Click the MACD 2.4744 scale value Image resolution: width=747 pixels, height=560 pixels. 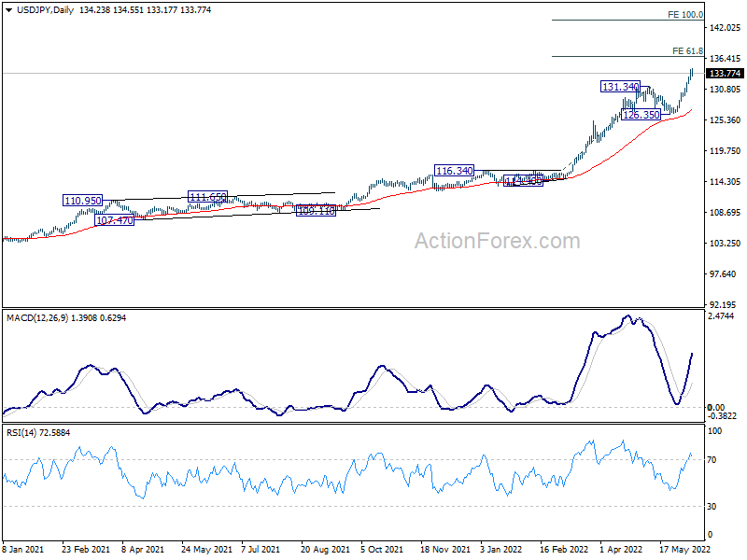pos(723,317)
